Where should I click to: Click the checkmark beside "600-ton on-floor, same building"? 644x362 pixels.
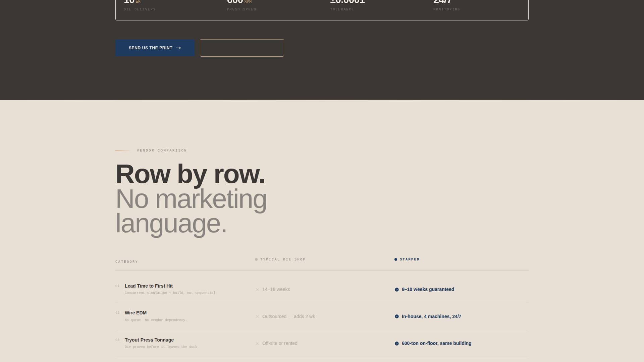[x=397, y=343]
